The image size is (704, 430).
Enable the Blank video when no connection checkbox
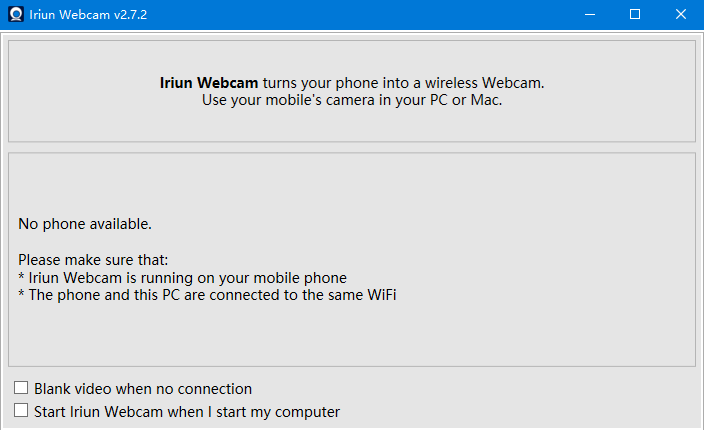[21, 388]
